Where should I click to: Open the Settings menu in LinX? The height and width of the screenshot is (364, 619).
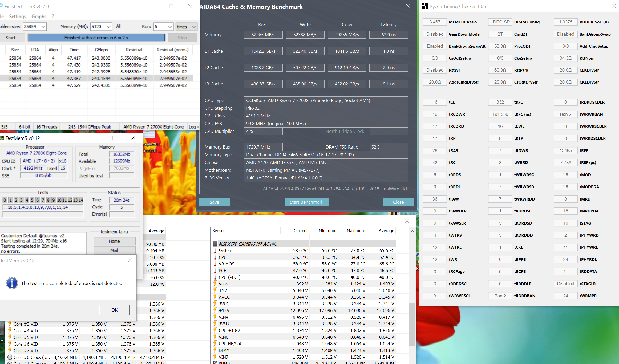coord(18,17)
